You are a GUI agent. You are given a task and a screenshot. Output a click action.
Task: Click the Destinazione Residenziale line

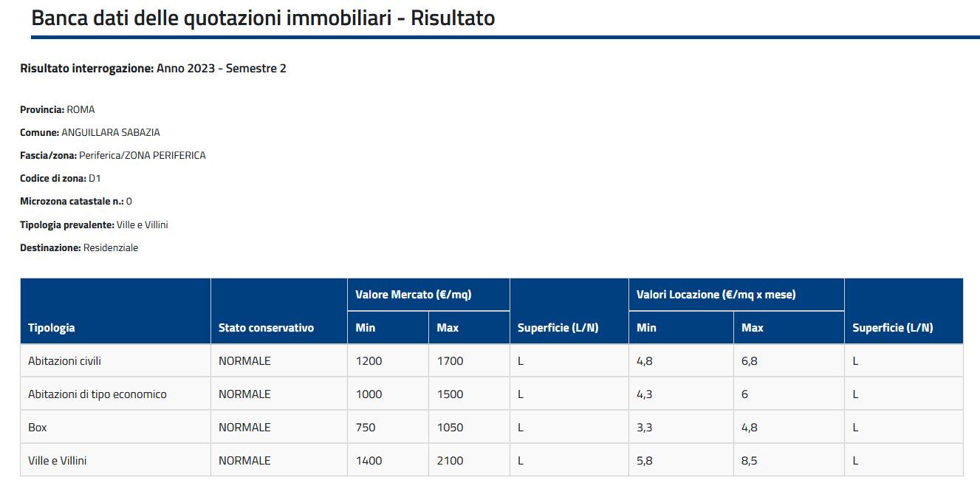point(79,248)
